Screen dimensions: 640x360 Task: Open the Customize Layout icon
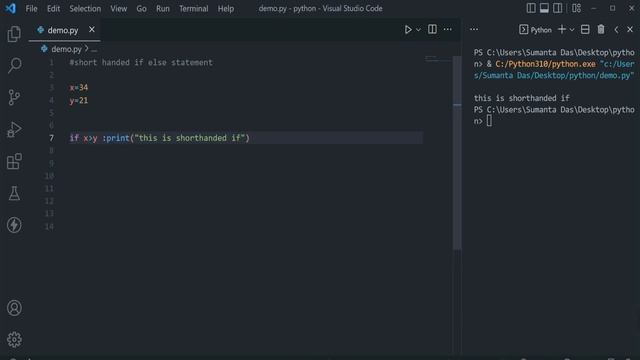point(576,8)
